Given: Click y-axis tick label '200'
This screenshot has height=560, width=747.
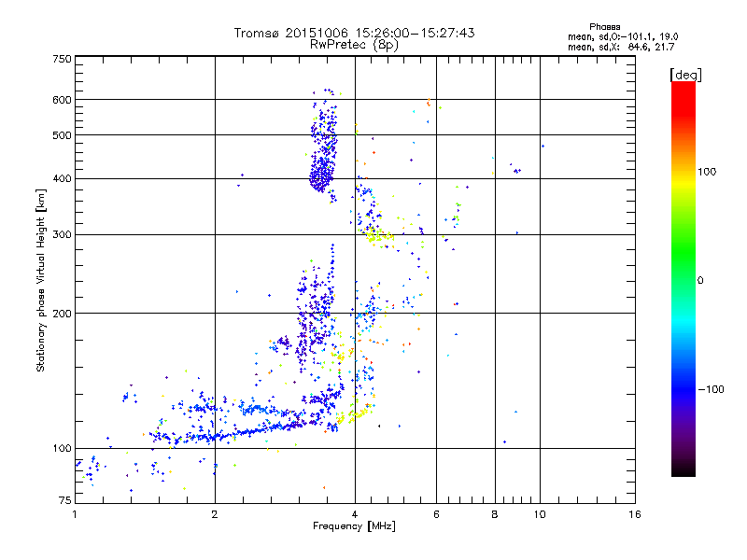Looking at the screenshot, I should 62,314.
